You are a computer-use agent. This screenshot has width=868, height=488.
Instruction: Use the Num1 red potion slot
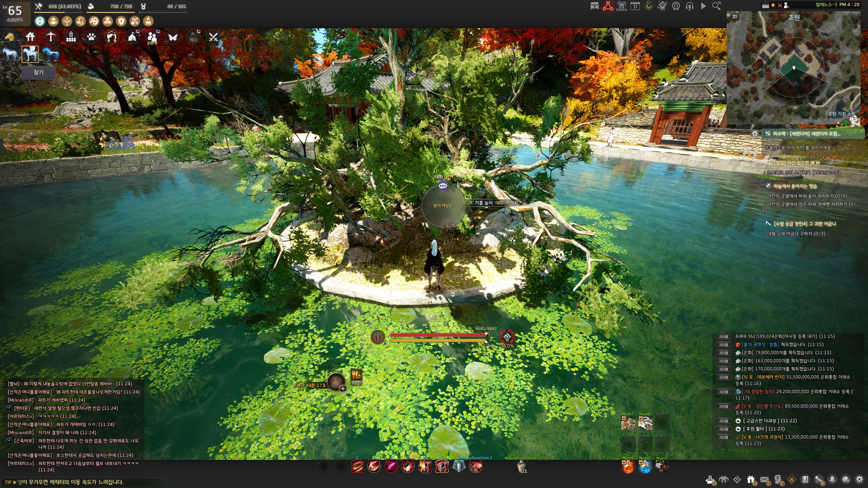coord(628,468)
